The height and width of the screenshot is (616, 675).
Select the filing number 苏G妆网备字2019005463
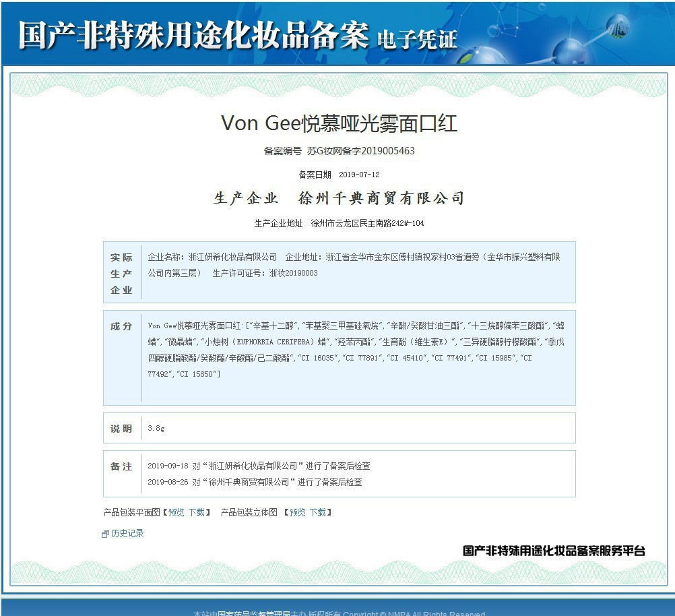point(361,151)
